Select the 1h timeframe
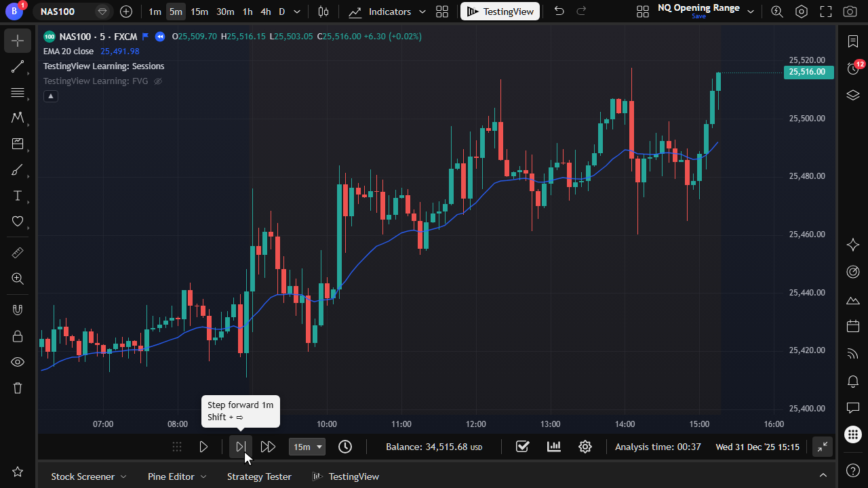868x488 pixels. click(x=248, y=12)
